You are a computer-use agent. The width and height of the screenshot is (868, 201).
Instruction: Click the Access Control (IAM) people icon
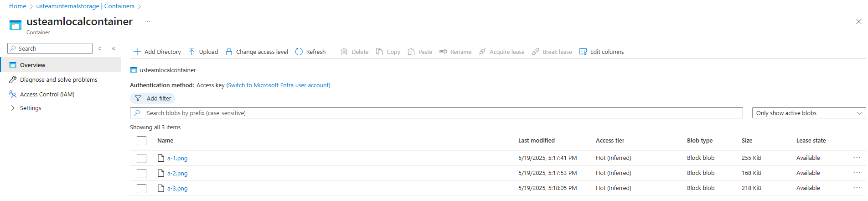click(13, 94)
